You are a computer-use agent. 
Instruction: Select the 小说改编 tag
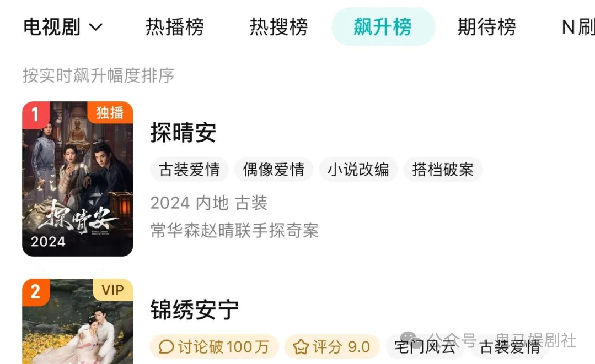(x=358, y=169)
